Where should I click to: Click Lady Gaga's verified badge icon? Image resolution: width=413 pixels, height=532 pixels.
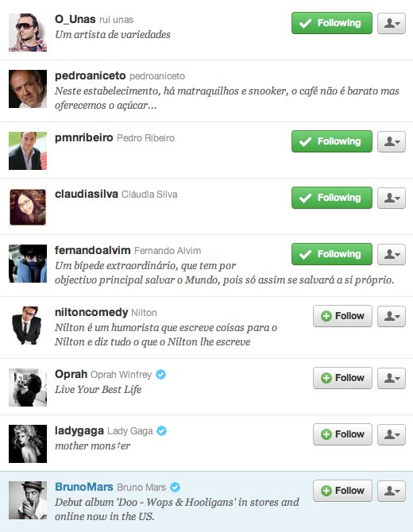[161, 430]
